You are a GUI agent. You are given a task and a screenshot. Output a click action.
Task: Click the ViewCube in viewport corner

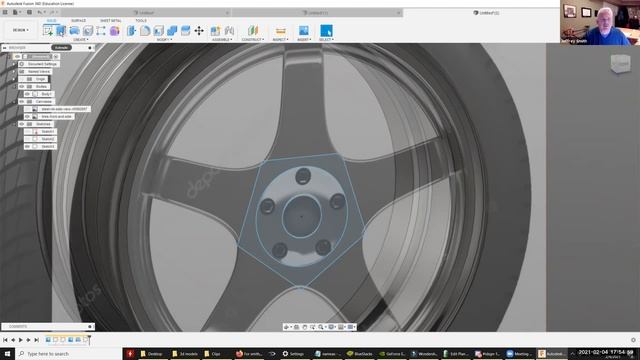[x=620, y=64]
